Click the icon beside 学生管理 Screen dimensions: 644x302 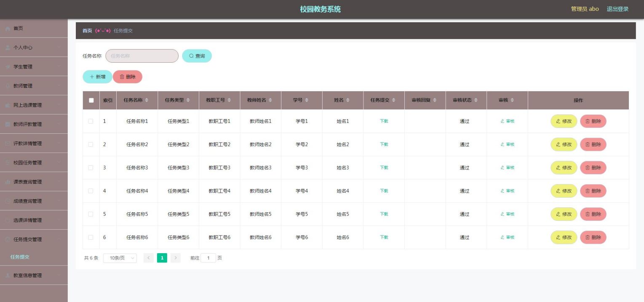[8, 67]
